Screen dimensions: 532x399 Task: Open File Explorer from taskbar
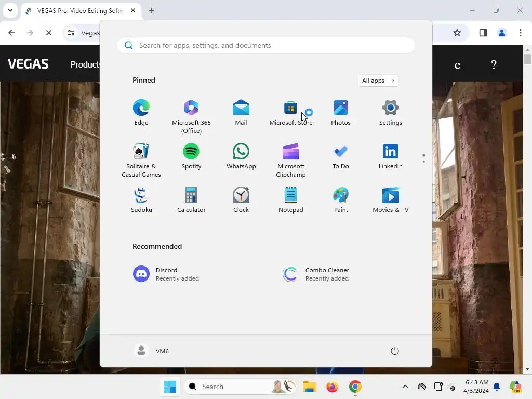310,387
